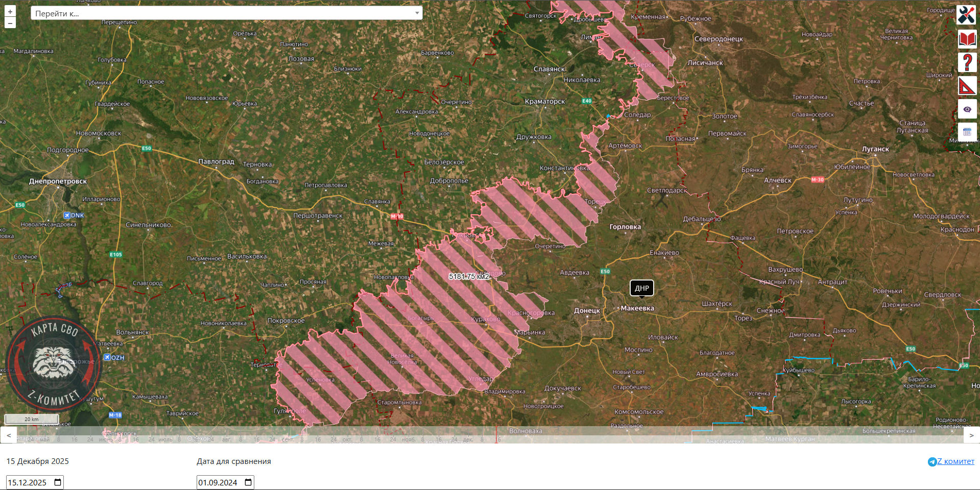Zoom out with the minus button

pos(10,23)
